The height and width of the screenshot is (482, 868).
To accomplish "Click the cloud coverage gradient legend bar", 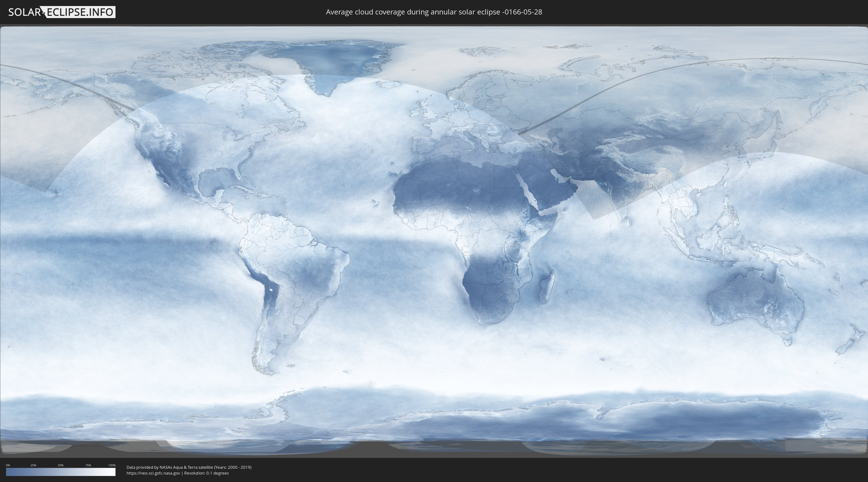I will coord(61,472).
